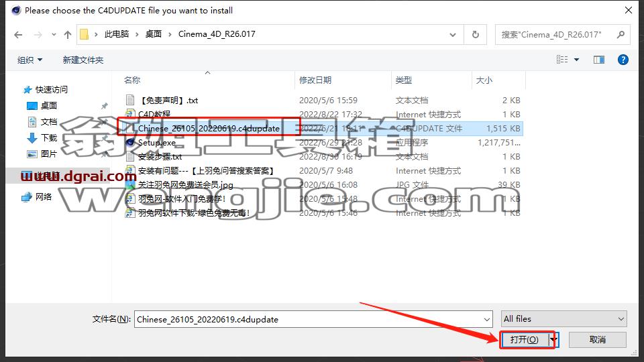This screenshot has width=644, height=362.
Task: Click 此电脑 in the address path
Action: click(117, 34)
